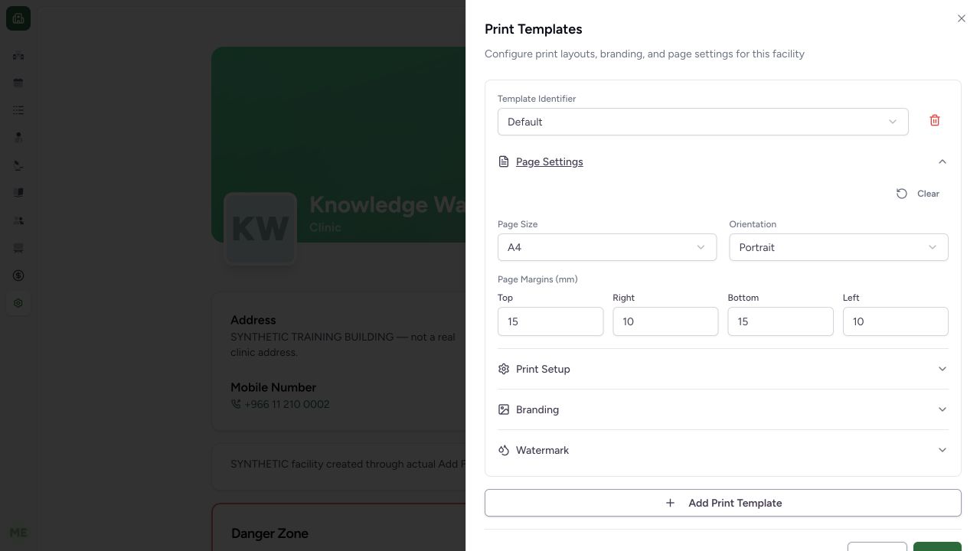This screenshot has width=980, height=551.
Task: Open the users icon in sidebar
Action: (x=18, y=220)
